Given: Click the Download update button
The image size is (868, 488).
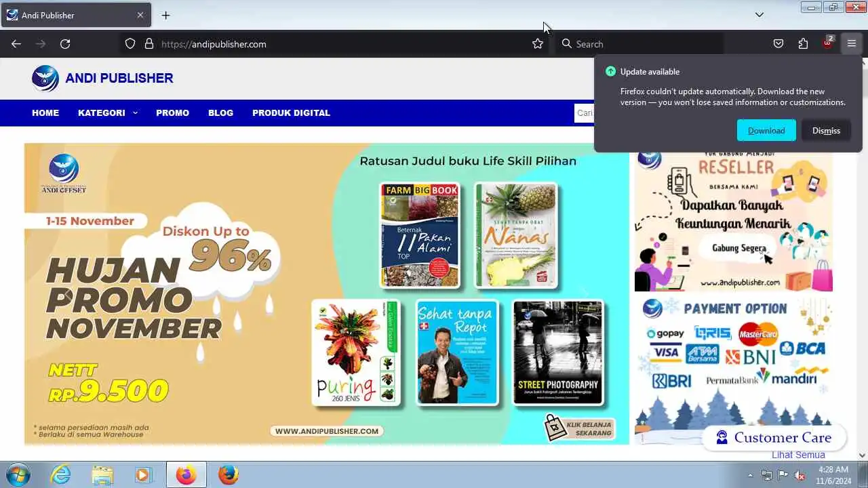Looking at the screenshot, I should coord(766,130).
